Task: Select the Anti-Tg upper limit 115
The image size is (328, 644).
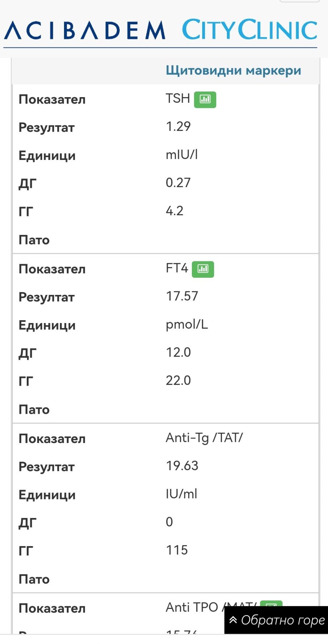Action: point(177,550)
